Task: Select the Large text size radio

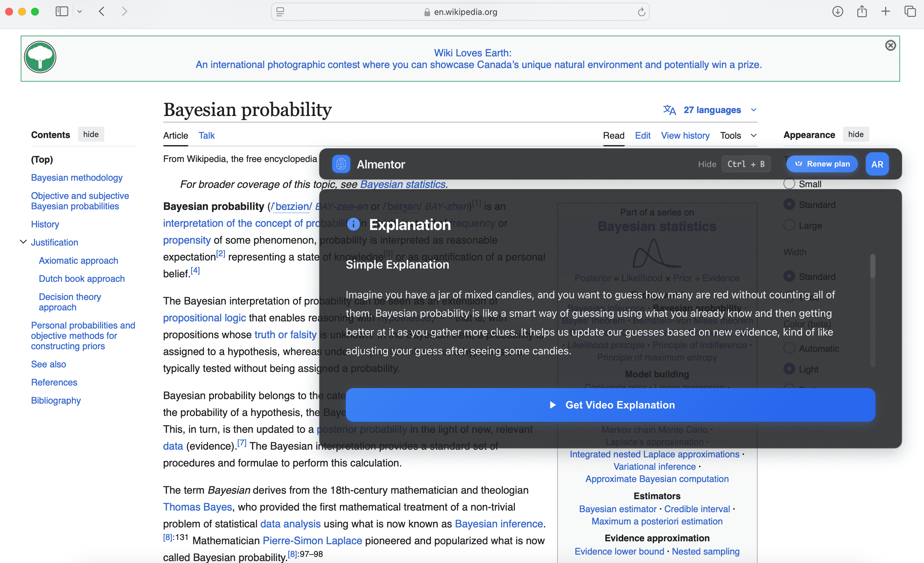Action: pos(789,225)
